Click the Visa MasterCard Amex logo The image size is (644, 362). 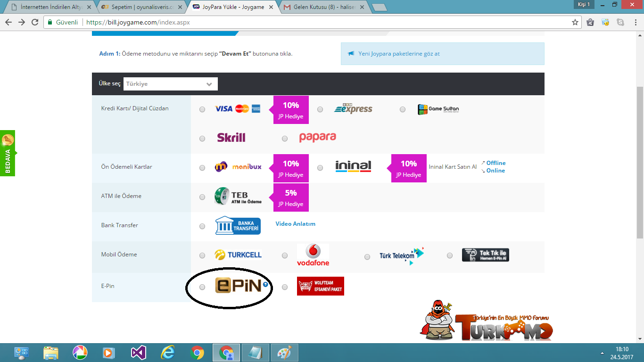238,108
